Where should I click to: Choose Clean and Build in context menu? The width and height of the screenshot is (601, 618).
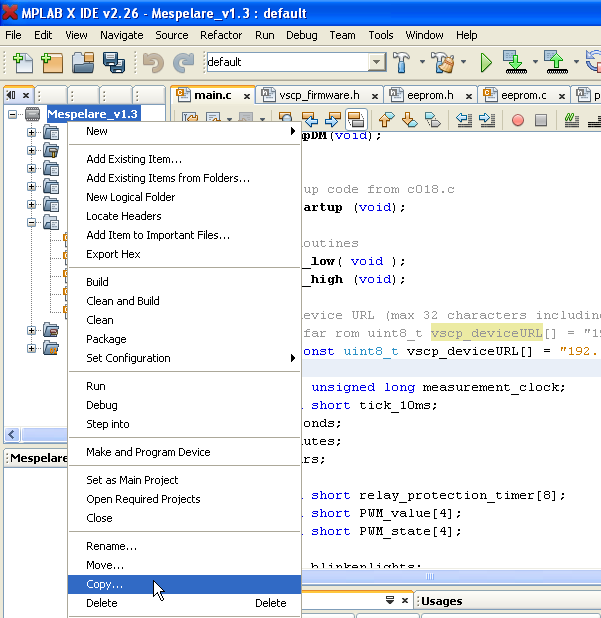point(122,301)
